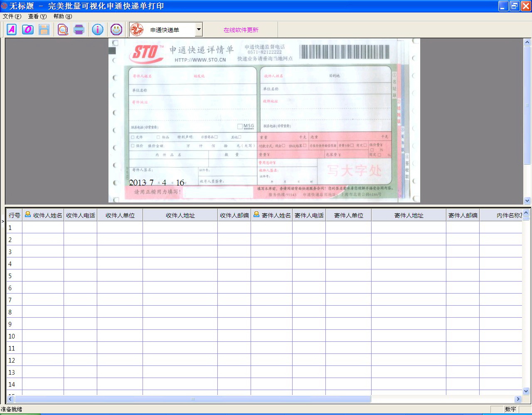This screenshot has width=532, height=415.
Task: Click the 行号 column header
Action: pyautogui.click(x=15, y=215)
